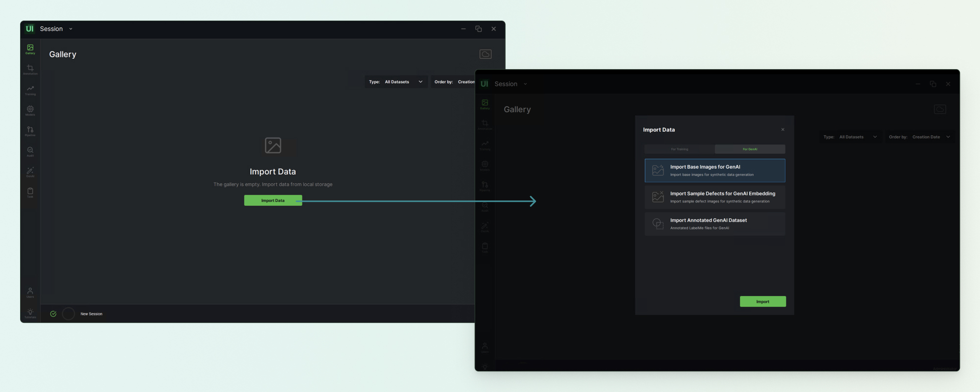Open GenAI wand in right window sidebar
The height and width of the screenshot is (392, 980).
point(485,227)
